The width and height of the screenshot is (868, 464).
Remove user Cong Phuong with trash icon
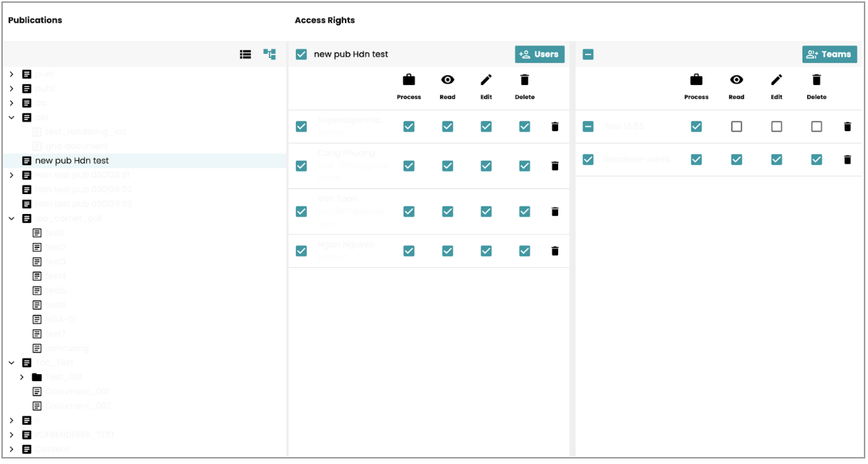pyautogui.click(x=555, y=166)
